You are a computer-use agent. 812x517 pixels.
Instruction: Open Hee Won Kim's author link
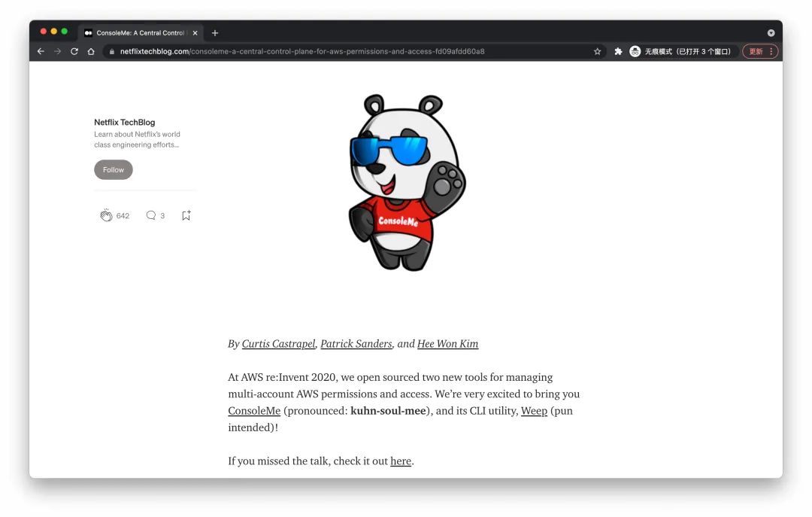[x=448, y=344]
